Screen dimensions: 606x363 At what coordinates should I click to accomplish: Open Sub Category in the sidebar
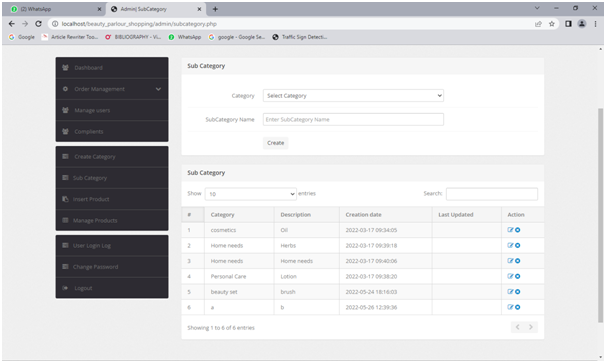[x=112, y=178]
